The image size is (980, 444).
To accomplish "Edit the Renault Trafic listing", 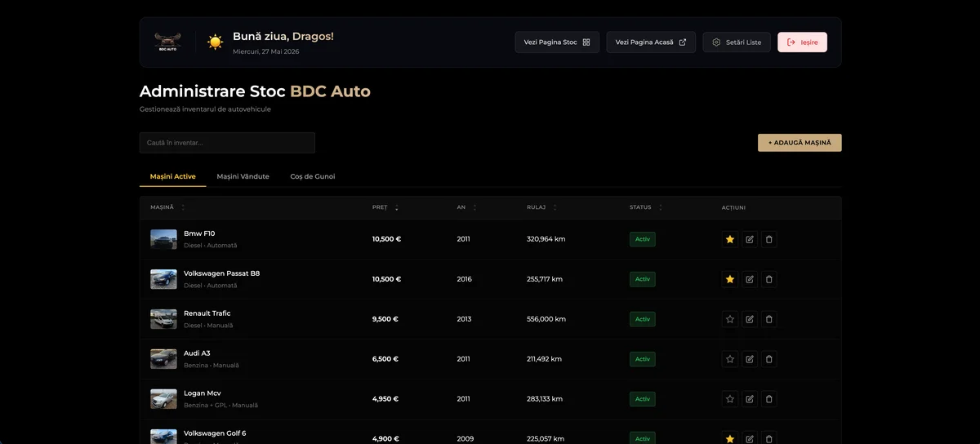I will pos(750,319).
